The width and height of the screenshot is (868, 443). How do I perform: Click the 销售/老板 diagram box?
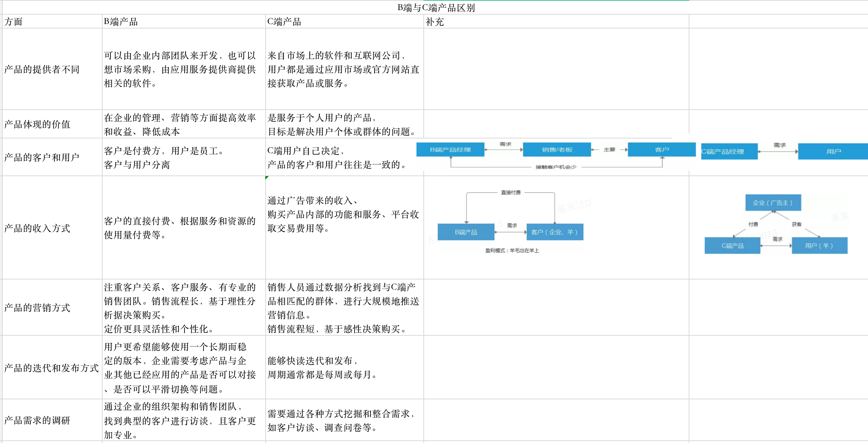pyautogui.click(x=557, y=149)
